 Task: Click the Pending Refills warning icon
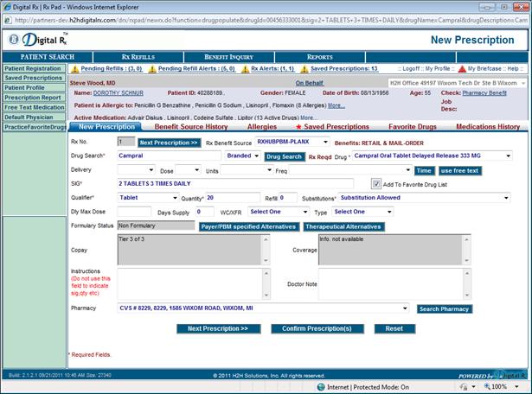pos(74,68)
